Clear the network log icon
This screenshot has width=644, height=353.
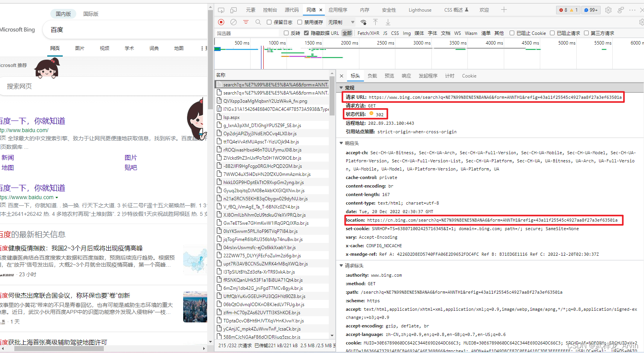pos(234,22)
